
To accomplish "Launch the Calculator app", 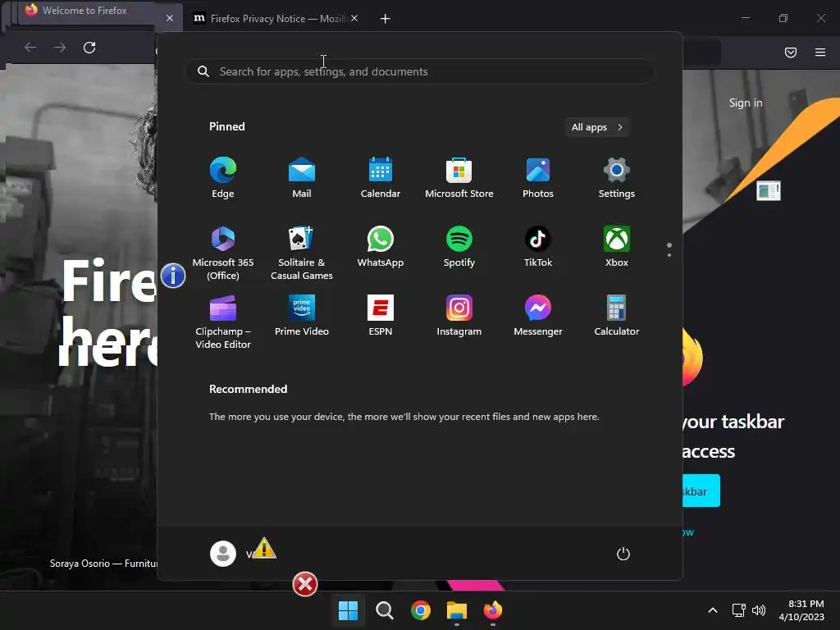I will point(617,315).
